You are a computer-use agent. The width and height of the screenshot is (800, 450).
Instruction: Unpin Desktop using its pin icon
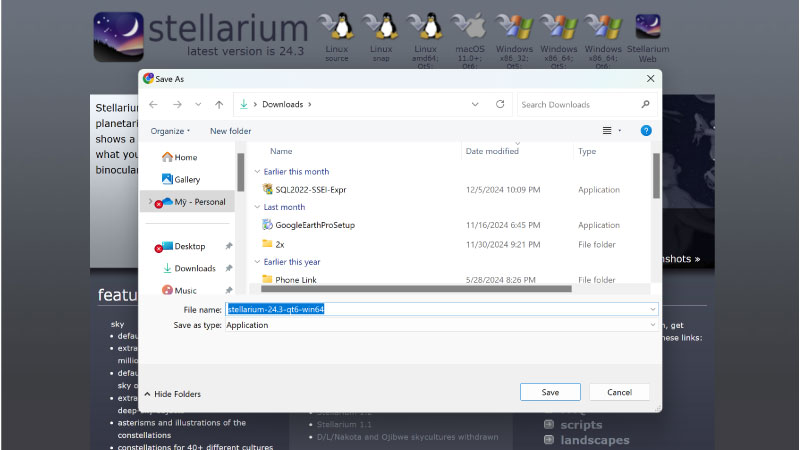[x=229, y=246]
